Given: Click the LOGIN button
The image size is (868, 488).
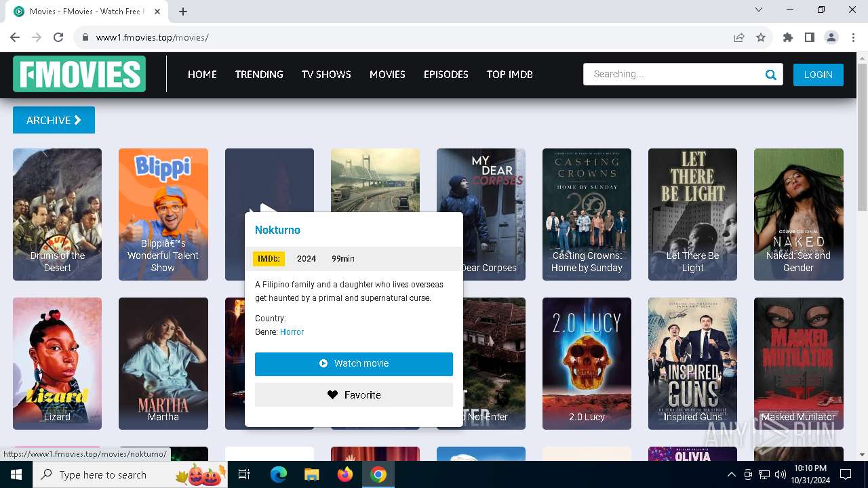Looking at the screenshot, I should point(818,75).
